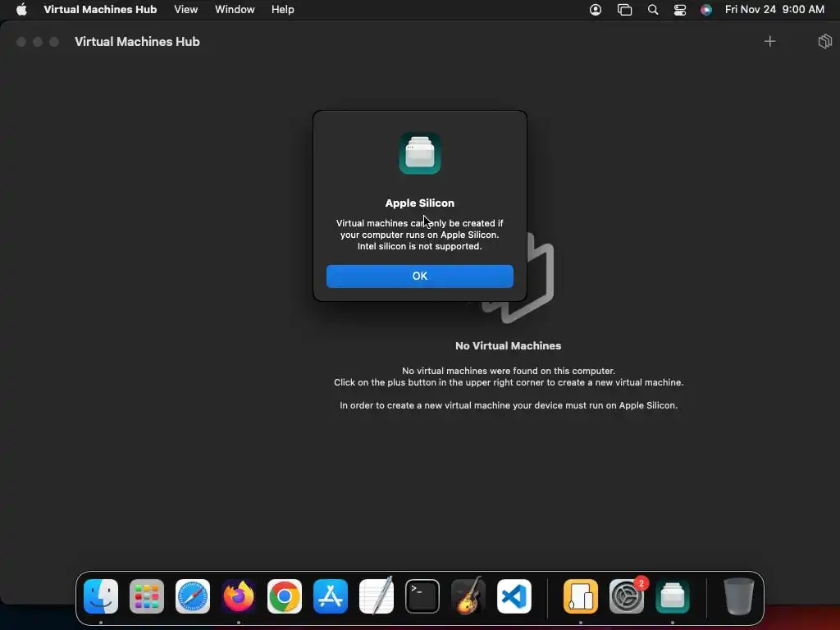This screenshot has width=840, height=630.
Task: Launch Finder from the Dock
Action: point(101,596)
